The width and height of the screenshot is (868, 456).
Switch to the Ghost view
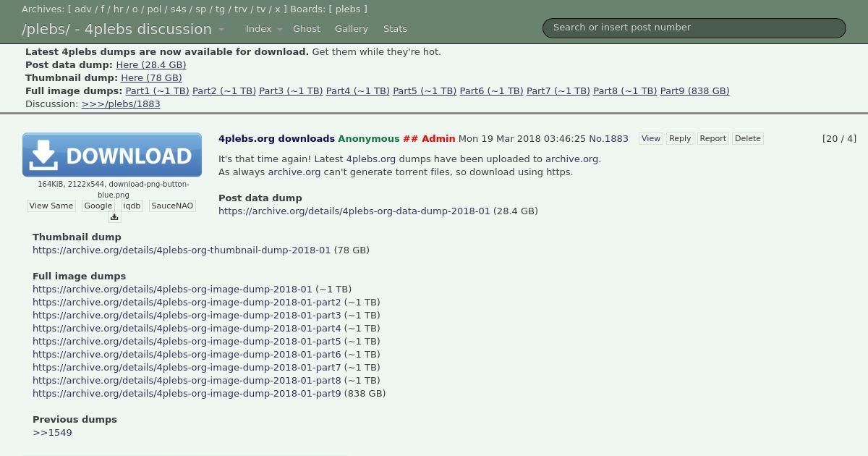pos(307,29)
